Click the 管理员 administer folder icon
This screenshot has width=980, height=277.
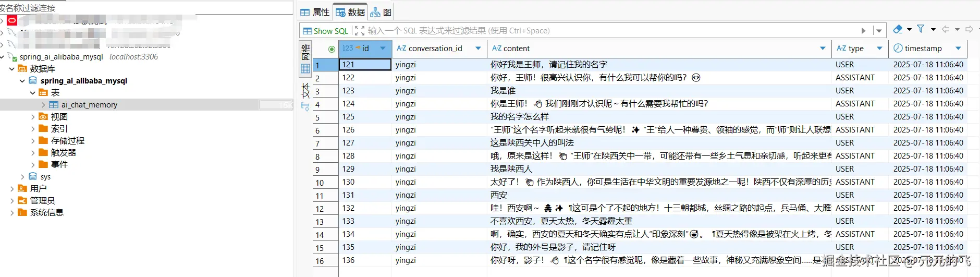click(x=22, y=200)
